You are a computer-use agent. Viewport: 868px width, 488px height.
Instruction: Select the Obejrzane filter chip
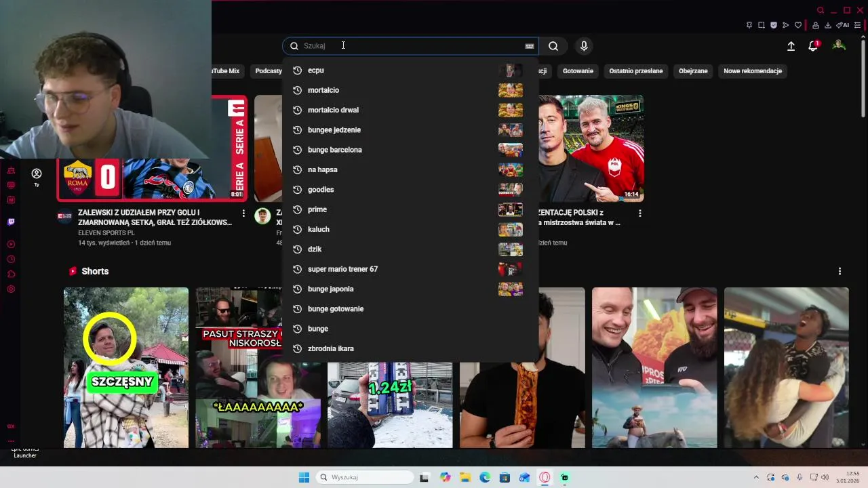tap(693, 70)
